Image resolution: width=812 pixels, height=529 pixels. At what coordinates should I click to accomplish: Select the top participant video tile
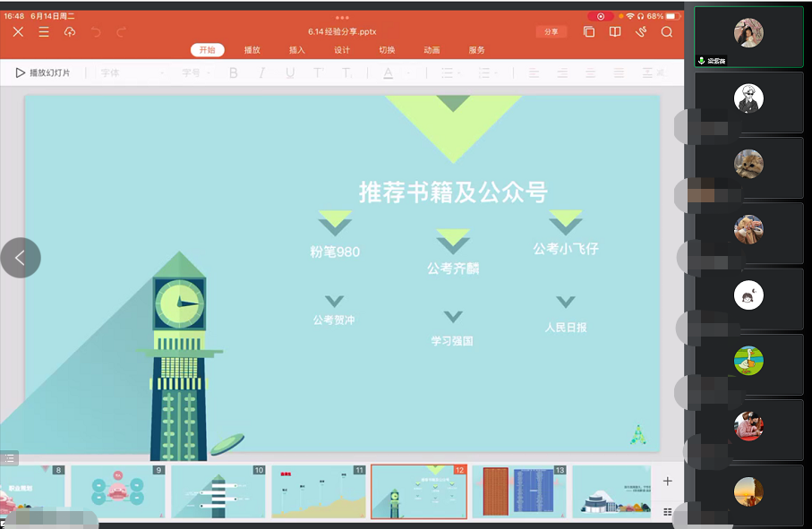pos(748,37)
